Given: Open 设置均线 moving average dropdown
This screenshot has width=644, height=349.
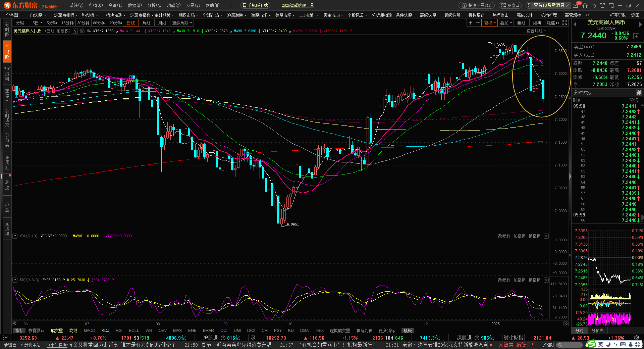Looking at the screenshot, I should click(x=536, y=31).
